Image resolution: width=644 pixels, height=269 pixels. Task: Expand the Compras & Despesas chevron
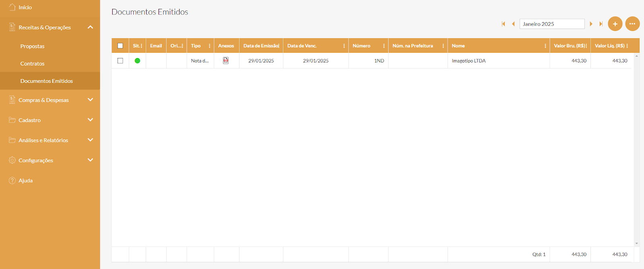(x=90, y=99)
